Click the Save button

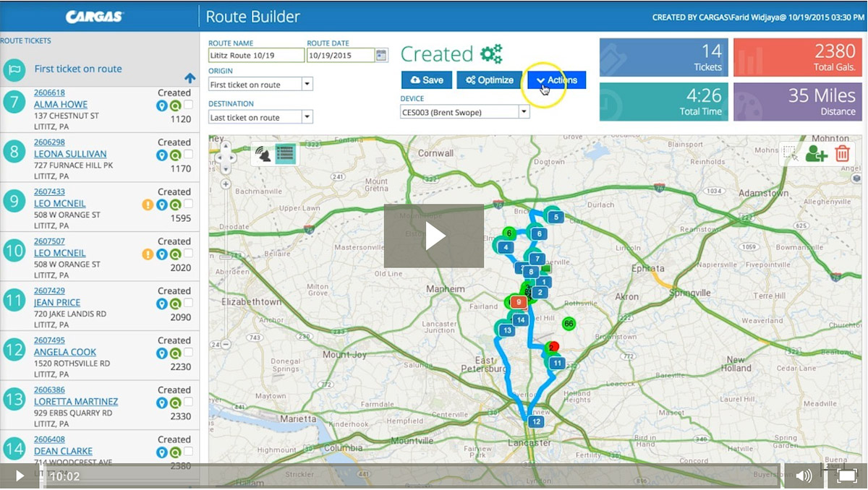[427, 80]
